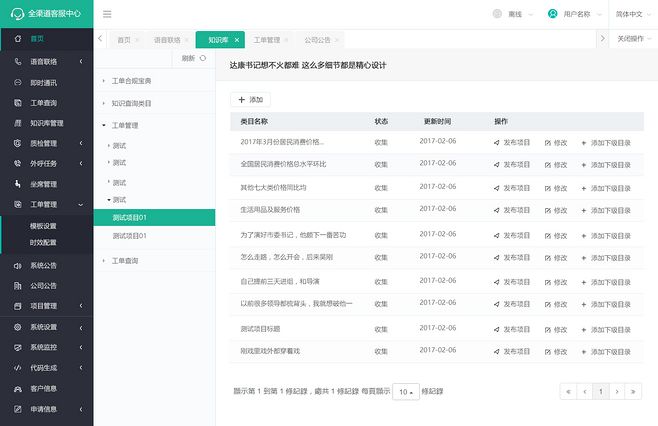Image resolution: width=658 pixels, height=426 pixels.
Task: Click 测试项目标题 in the table
Action: 260,329
